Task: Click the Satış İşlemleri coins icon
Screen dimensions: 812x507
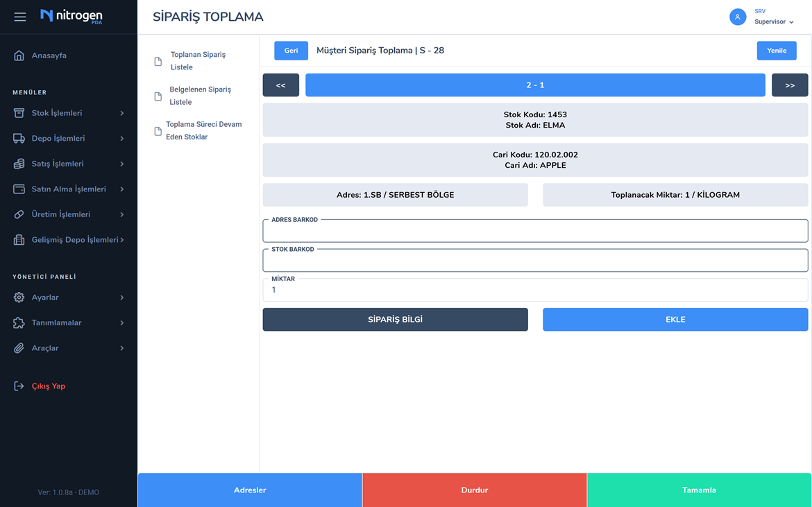Action: coord(19,164)
